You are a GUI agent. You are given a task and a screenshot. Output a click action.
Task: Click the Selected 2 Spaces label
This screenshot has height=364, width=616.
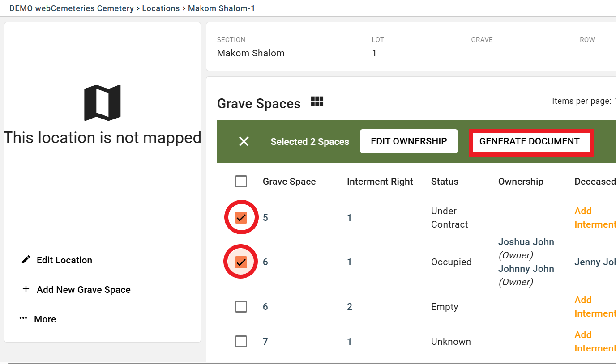point(310,142)
